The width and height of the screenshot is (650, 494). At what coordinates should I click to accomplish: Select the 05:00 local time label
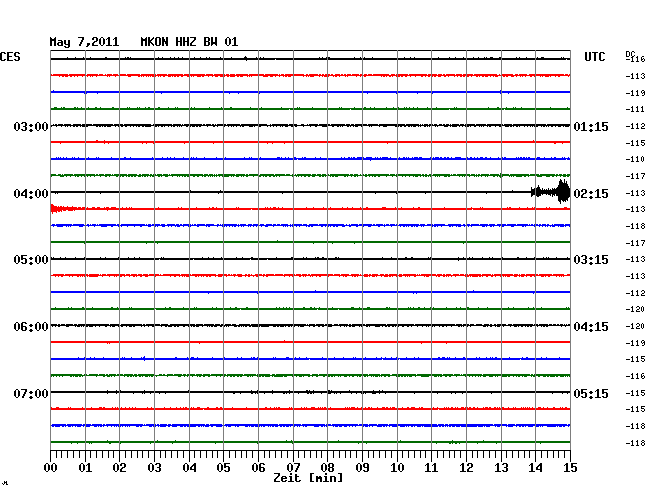[x=31, y=260]
